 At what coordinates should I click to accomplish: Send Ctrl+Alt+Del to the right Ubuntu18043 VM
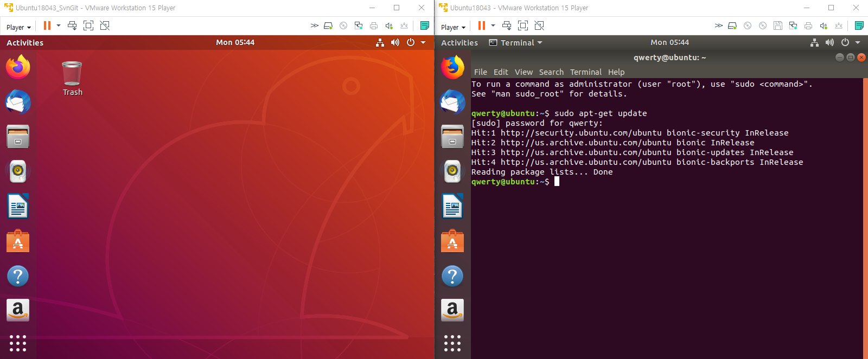click(507, 25)
